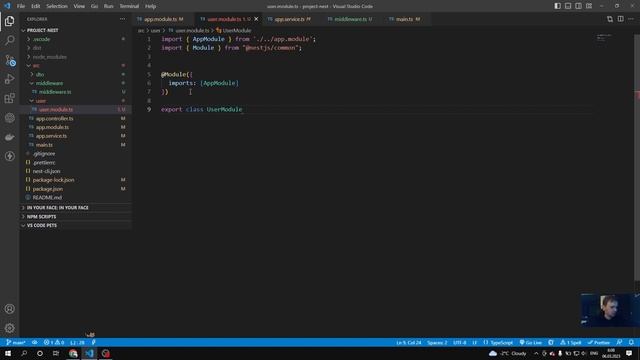This screenshot has height=360, width=640.
Task: Select user.module.ts in the file tree
Action: [x=76, y=110]
